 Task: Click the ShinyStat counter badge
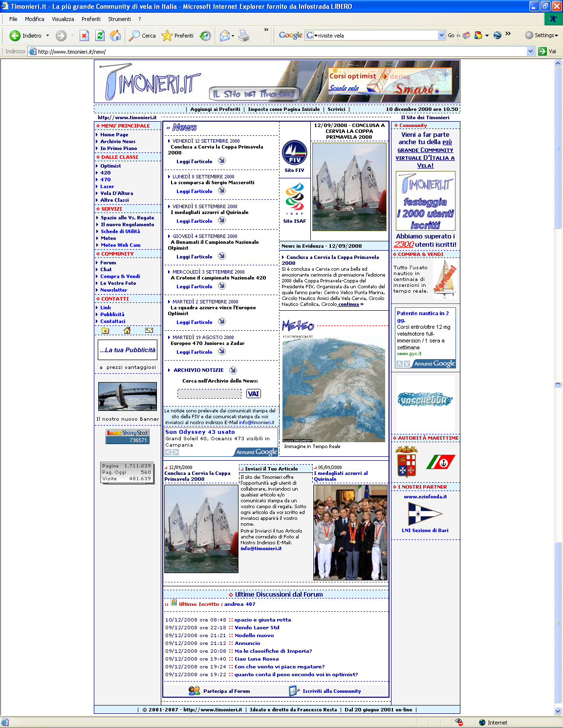click(x=128, y=436)
